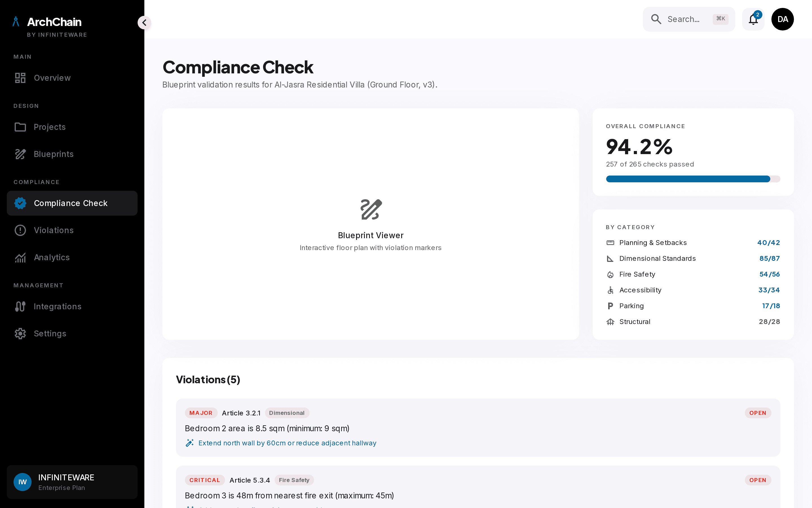Open INFINITEWARE Enterprise Plan account card
The width and height of the screenshot is (812, 508).
coord(72,482)
